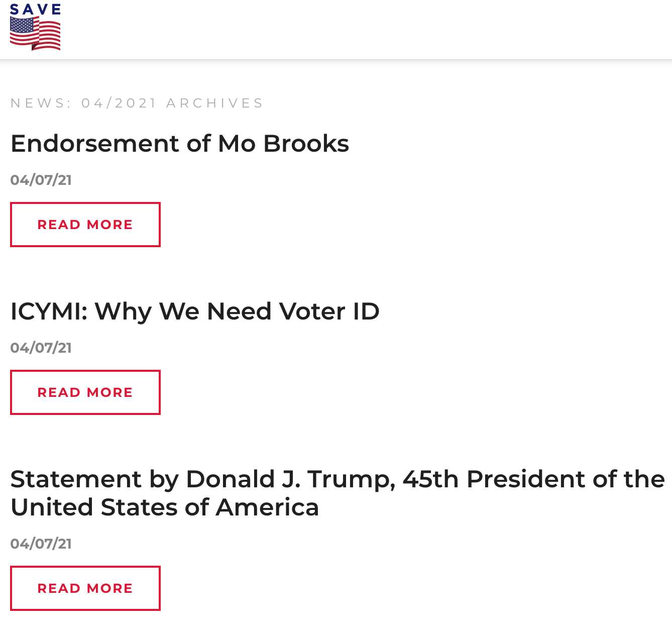672x631 pixels.
Task: Click 'Statement by' at start of third headline
Action: tap(94, 479)
